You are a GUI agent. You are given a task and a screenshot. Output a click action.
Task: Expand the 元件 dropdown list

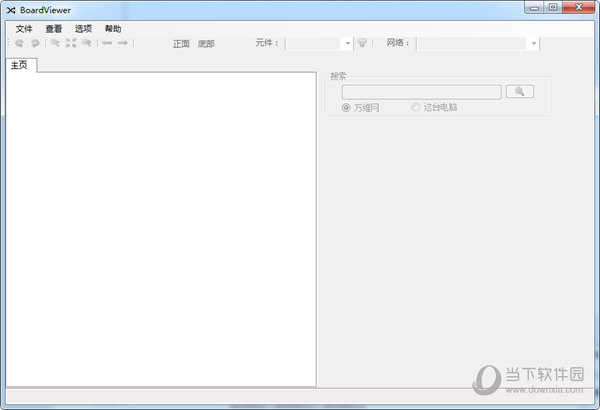pyautogui.click(x=347, y=43)
